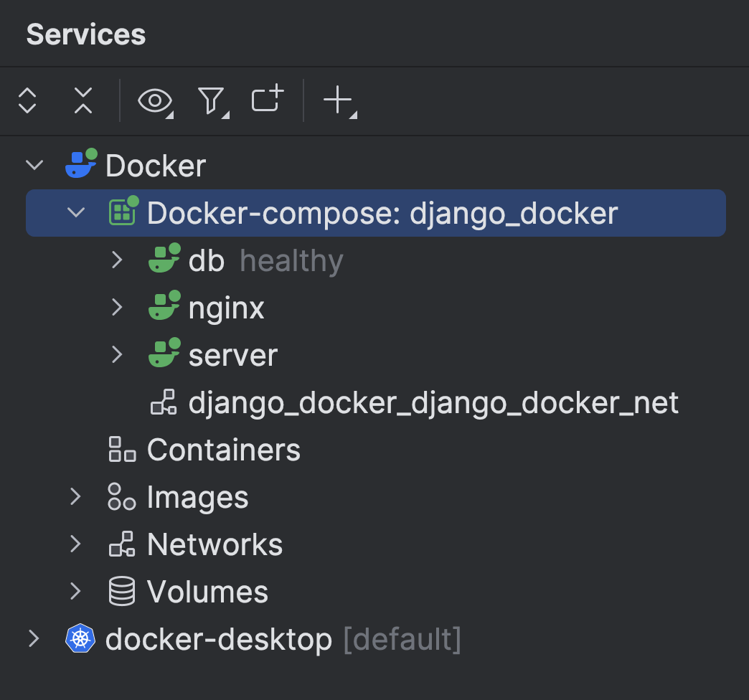Expand the Images node
This screenshot has width=749, height=700.
pos(75,496)
